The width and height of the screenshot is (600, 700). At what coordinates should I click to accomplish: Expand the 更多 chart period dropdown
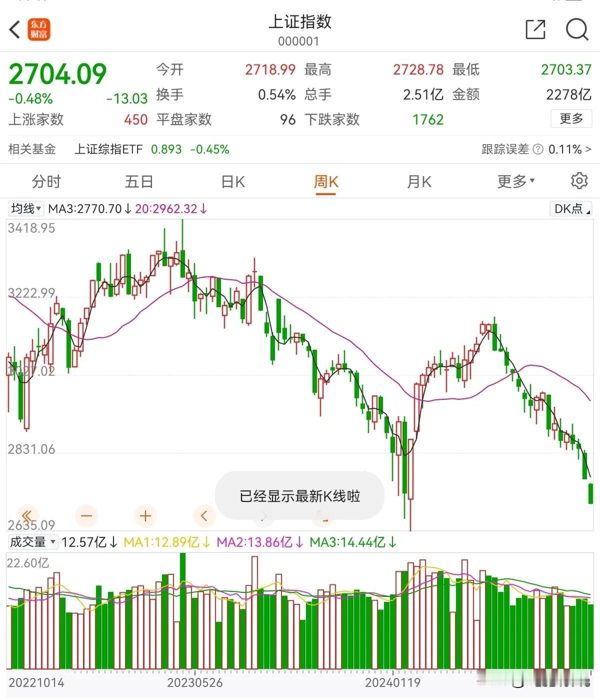pos(516,181)
